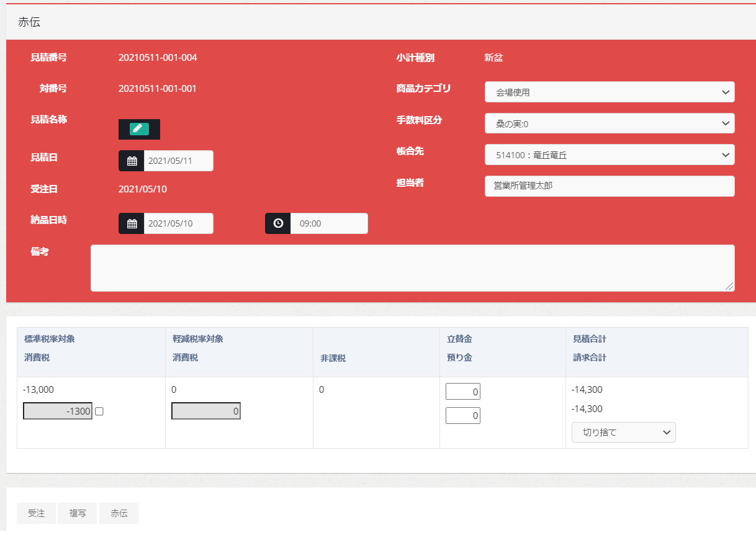756x535 pixels.
Task: Click into the 備考 text area
Action: 412,267
